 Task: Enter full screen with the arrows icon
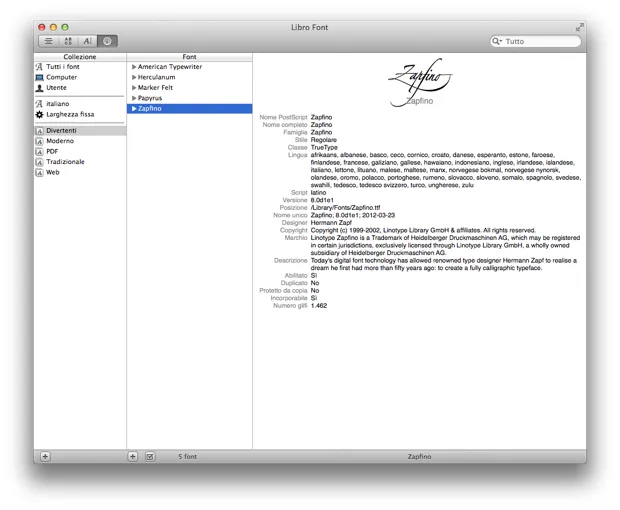(x=580, y=27)
